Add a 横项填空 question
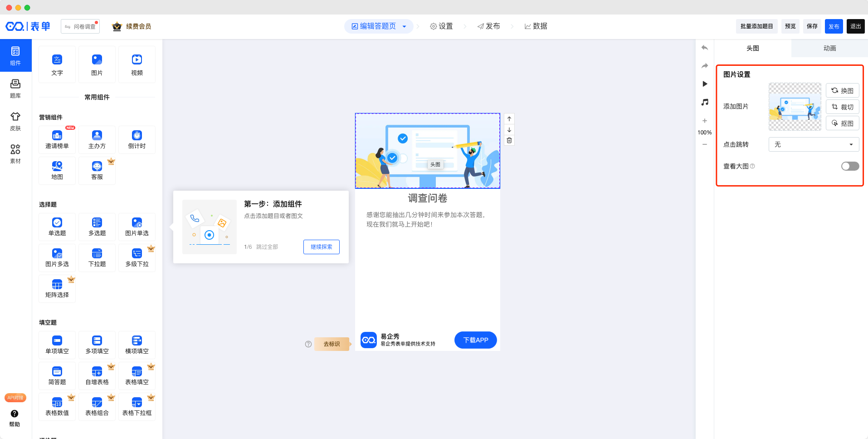868x439 pixels. pos(137,345)
